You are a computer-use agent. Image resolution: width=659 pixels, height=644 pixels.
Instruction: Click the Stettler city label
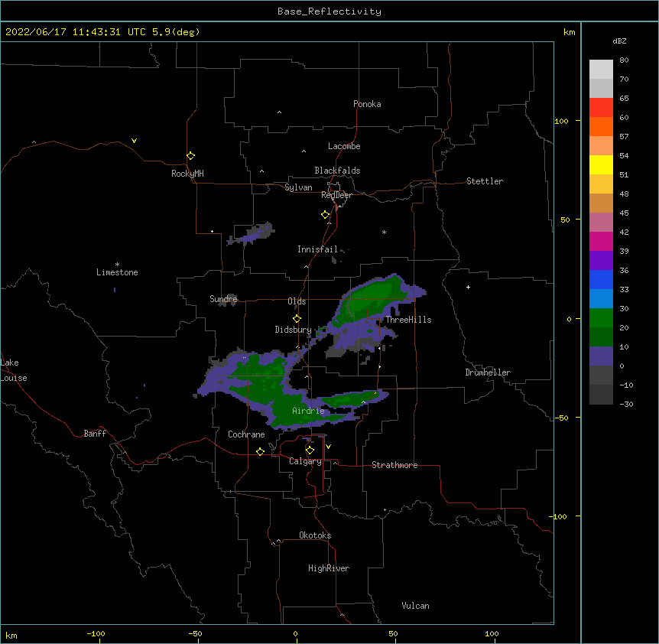pos(484,181)
